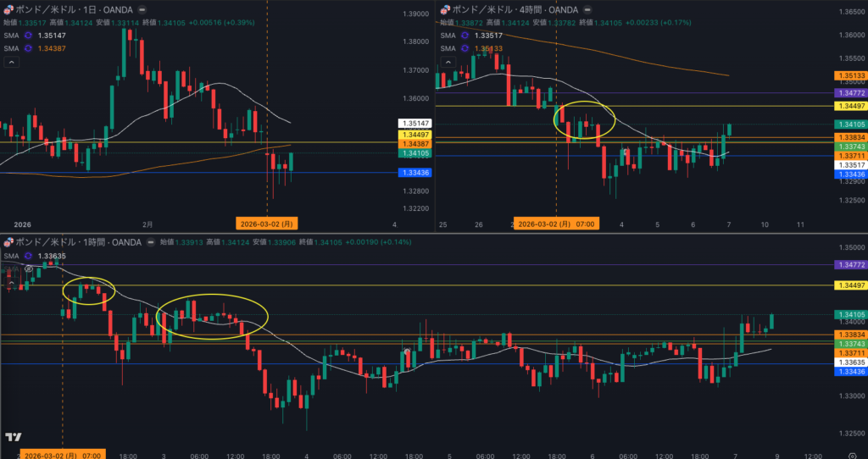Click the purple 1.34772 price label on 4-hour chart
Screen dimensions: 868x459
pyautogui.click(x=849, y=91)
